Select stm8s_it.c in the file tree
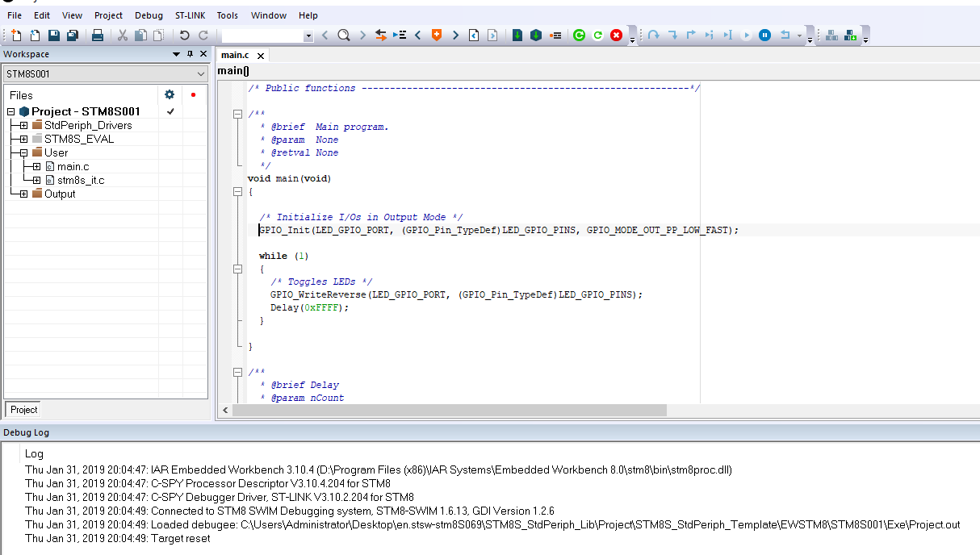This screenshot has width=980, height=555. click(80, 180)
